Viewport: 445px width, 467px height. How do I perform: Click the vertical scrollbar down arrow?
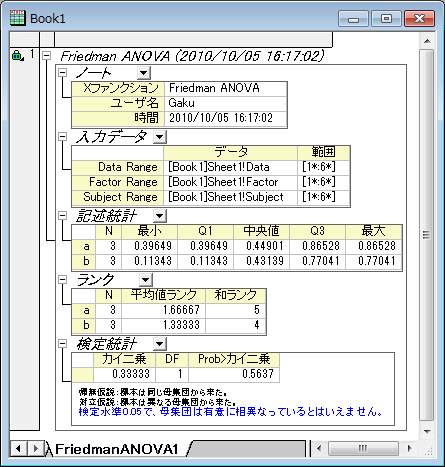[x=427, y=431]
